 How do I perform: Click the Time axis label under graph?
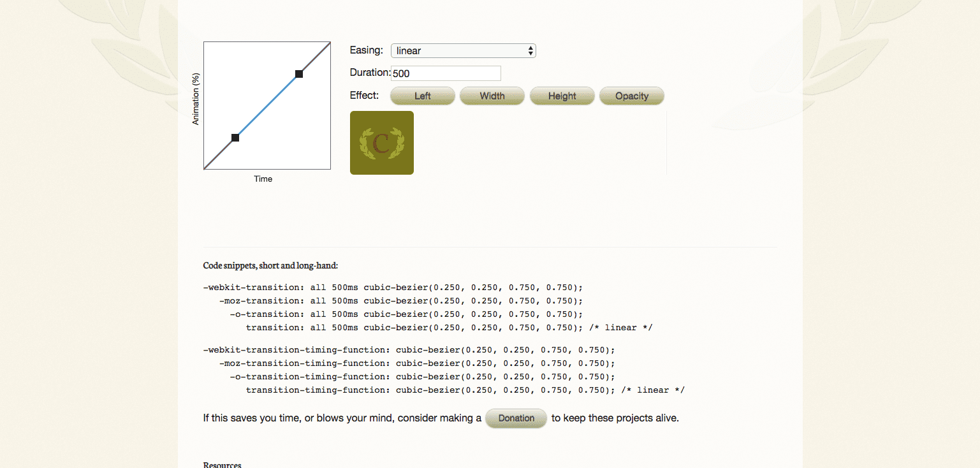[x=263, y=179]
